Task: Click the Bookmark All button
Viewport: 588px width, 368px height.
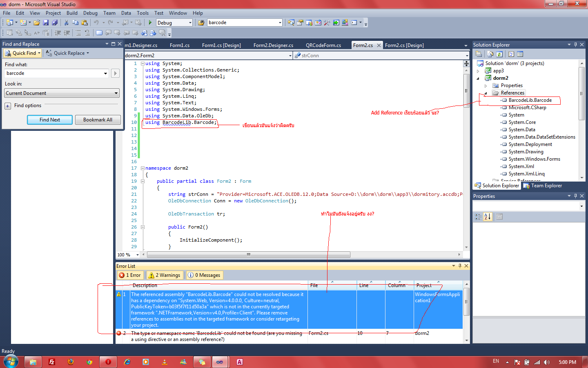Action: pos(98,120)
